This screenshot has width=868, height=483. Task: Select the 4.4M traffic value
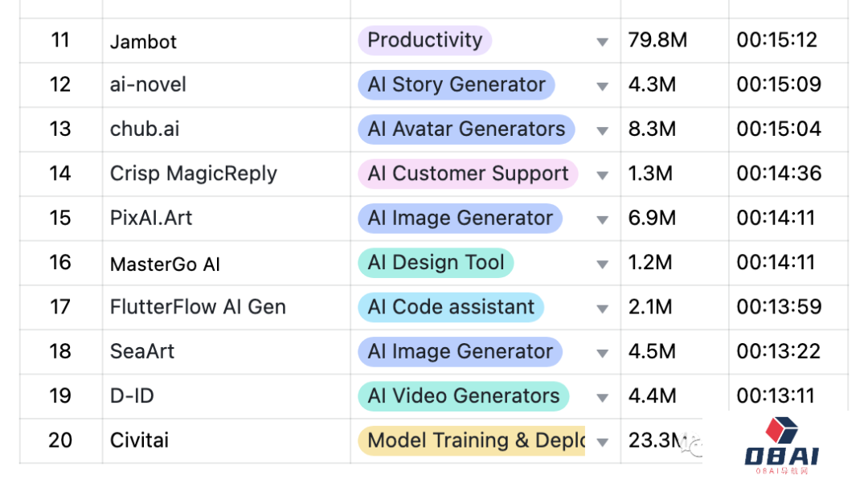tap(652, 396)
